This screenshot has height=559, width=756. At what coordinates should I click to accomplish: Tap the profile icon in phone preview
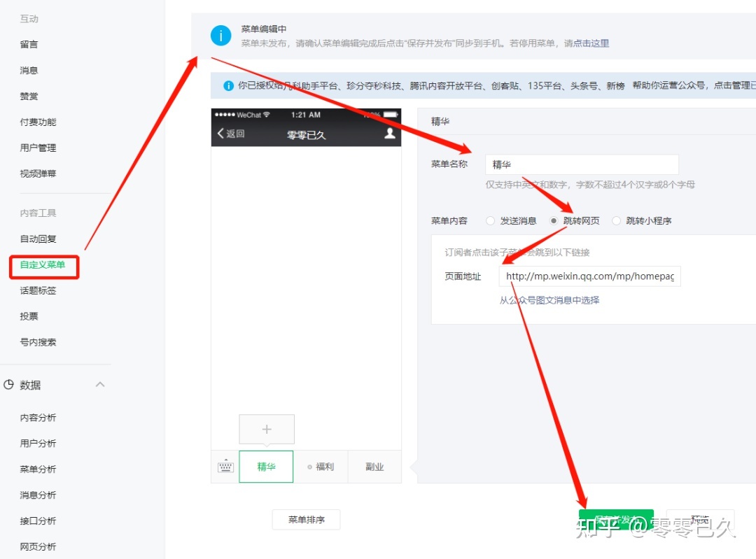click(x=390, y=134)
